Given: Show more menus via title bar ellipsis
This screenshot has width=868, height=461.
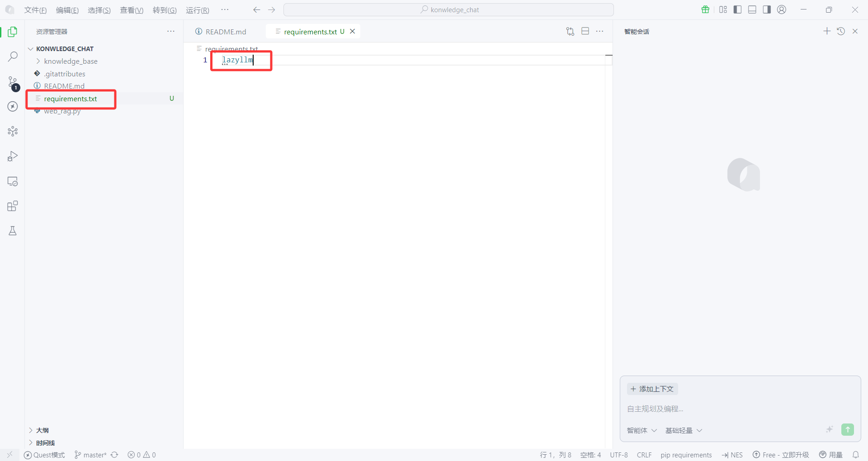Looking at the screenshot, I should pos(225,9).
